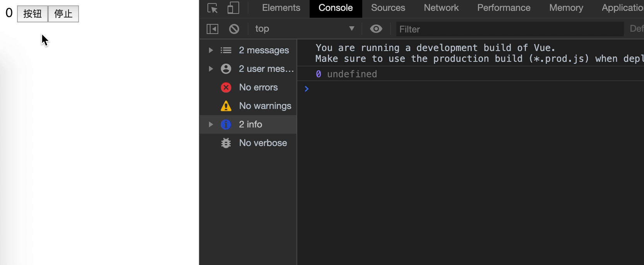Viewport: 644px width, 265px height.
Task: Open the Performance tab
Action: (x=504, y=8)
